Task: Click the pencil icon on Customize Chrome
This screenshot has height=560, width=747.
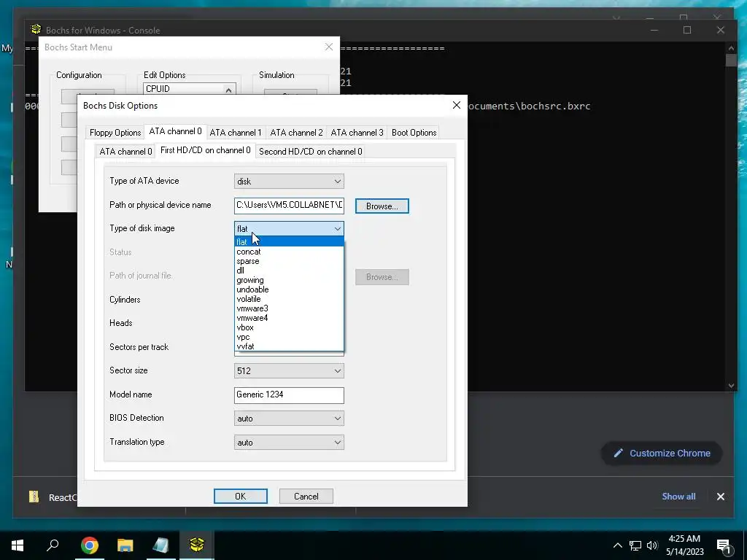Action: point(618,454)
